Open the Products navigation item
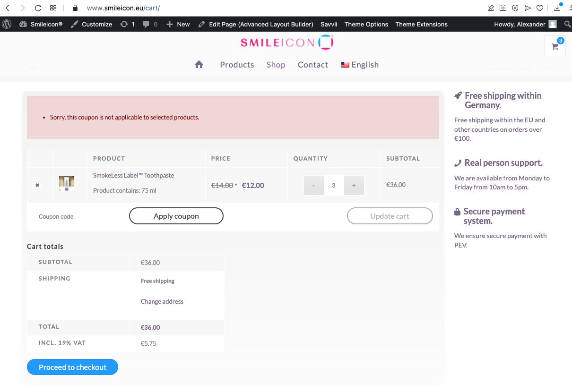The image size is (572, 392). [x=237, y=65]
